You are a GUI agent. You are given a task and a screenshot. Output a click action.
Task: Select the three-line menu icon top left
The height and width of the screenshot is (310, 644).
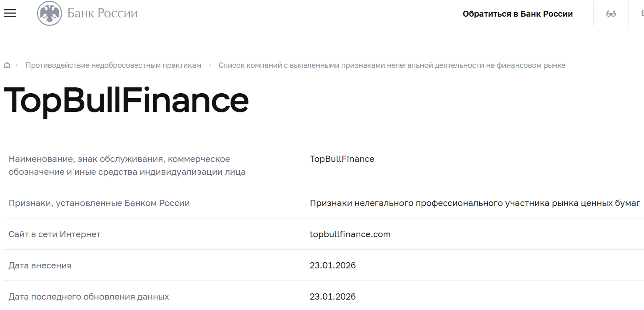pyautogui.click(x=10, y=13)
